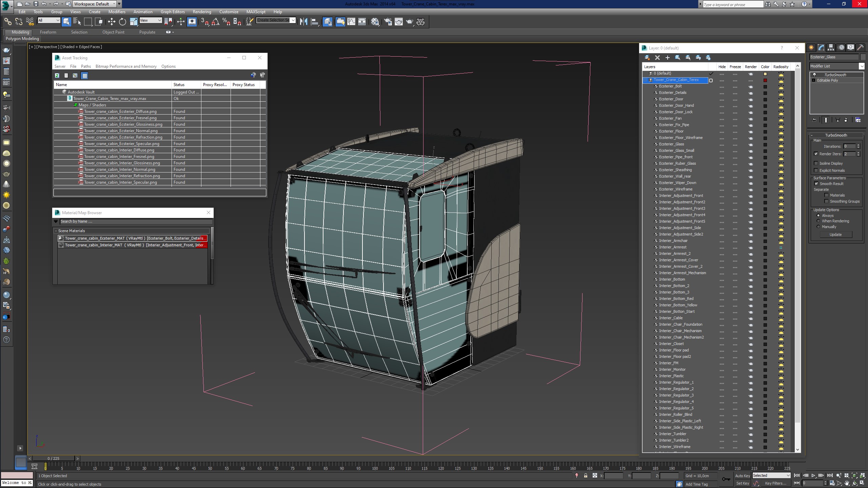Click Table View icon in Asset Tracking

point(85,76)
